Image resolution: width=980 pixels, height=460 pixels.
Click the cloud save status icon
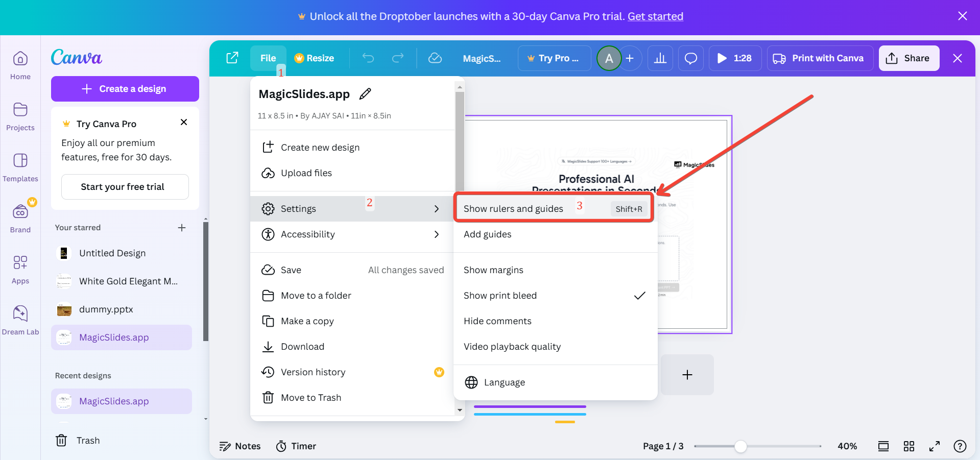435,58
